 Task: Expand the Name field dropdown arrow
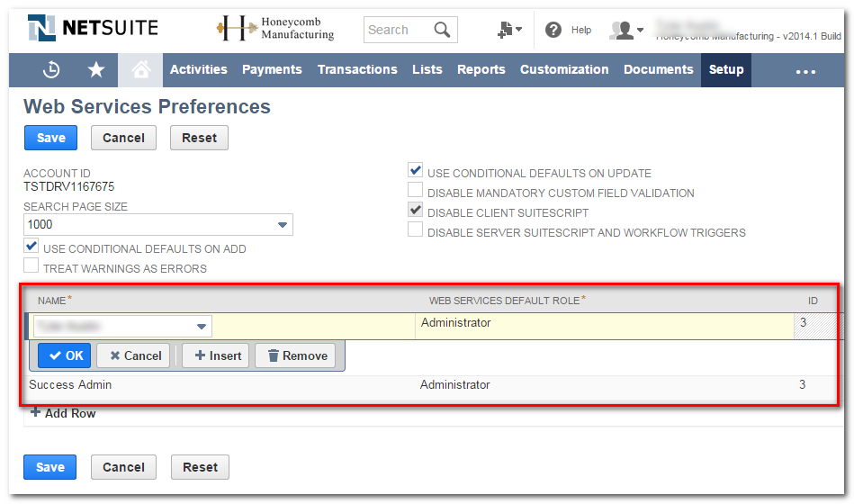[202, 327]
